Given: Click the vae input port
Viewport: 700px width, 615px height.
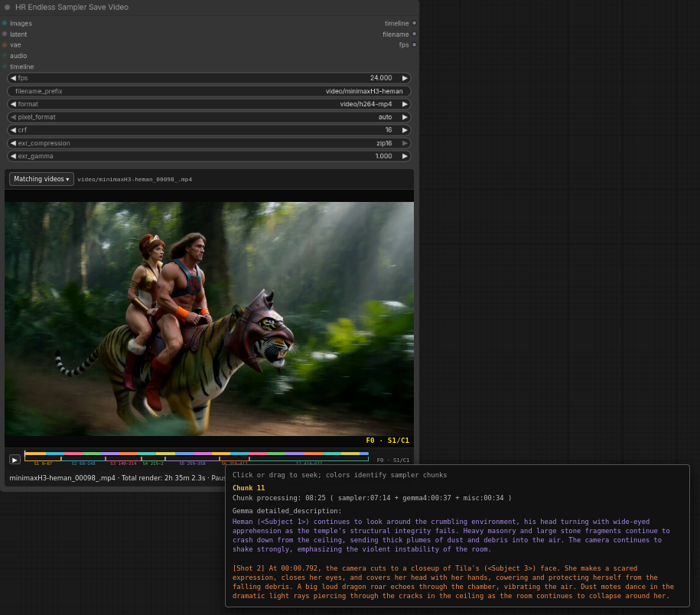Looking at the screenshot, I should point(5,44).
